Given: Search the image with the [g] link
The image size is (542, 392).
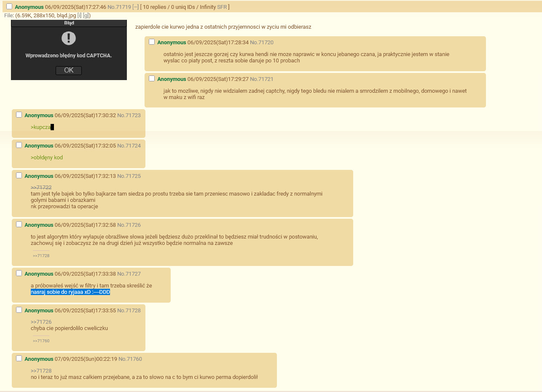Looking at the screenshot, I should tap(86, 16).
